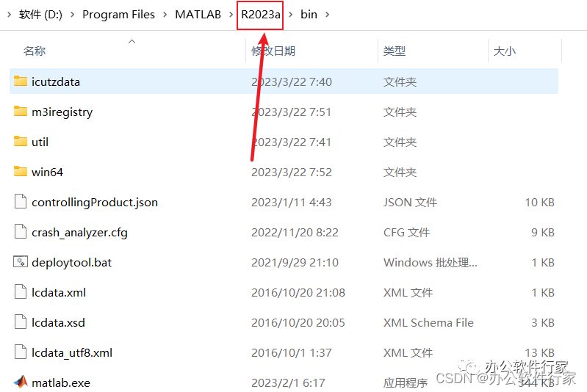The height and width of the screenshot is (392, 587).
Task: Click the controllingProduct.json file icon
Action: pyautogui.click(x=21, y=201)
